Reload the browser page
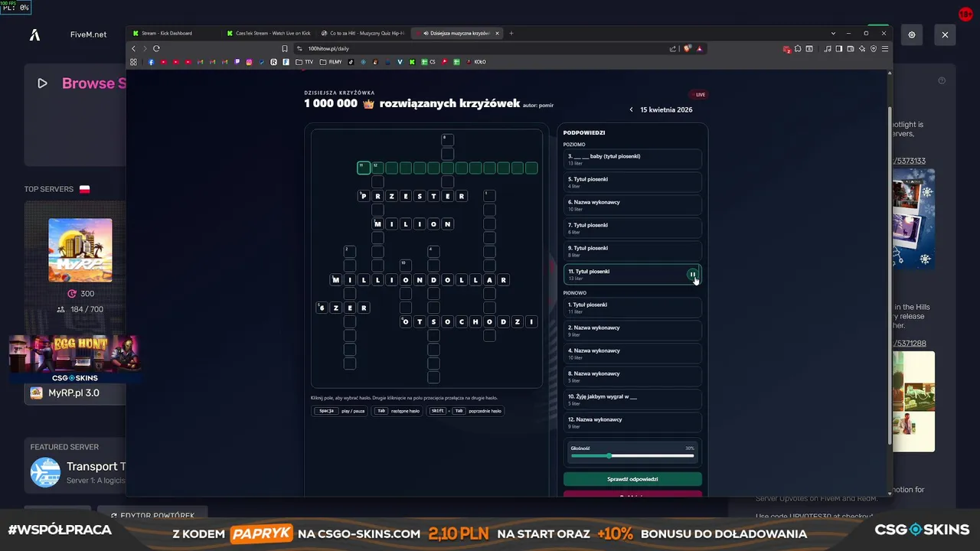Screen dimensions: 980x551 (156, 48)
